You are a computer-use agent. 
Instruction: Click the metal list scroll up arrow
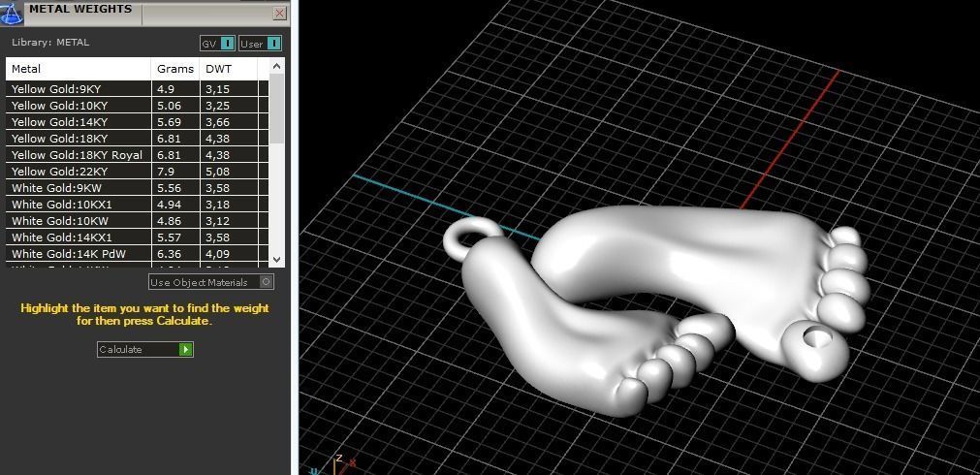277,65
